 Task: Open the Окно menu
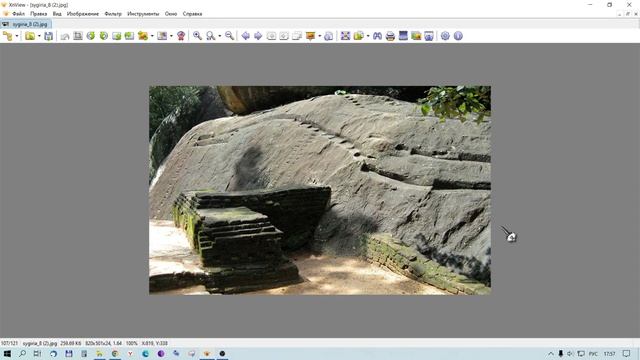click(x=171, y=14)
